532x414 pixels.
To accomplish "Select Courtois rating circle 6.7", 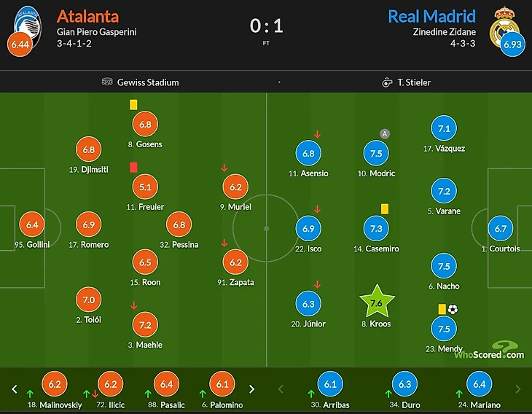I will coord(501,229).
